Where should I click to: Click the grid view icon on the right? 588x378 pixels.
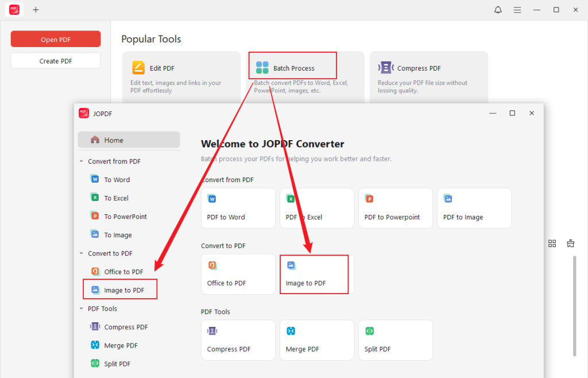tap(552, 243)
